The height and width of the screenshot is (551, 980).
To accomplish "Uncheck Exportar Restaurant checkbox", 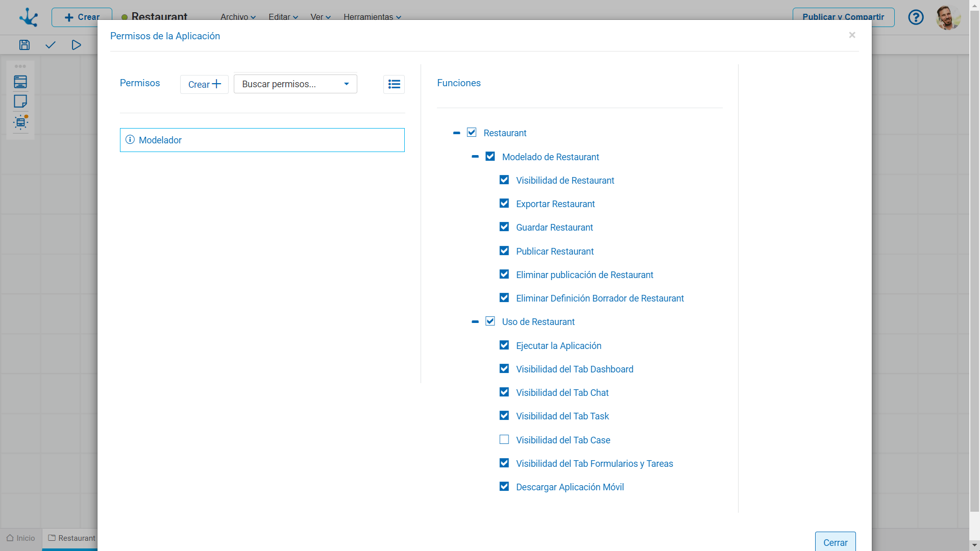I will tap(504, 204).
